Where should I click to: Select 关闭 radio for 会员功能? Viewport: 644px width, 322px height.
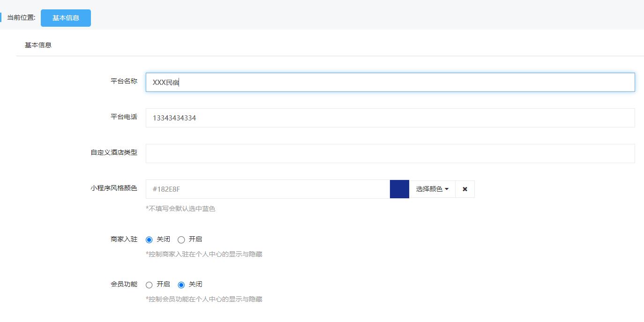tap(181, 285)
